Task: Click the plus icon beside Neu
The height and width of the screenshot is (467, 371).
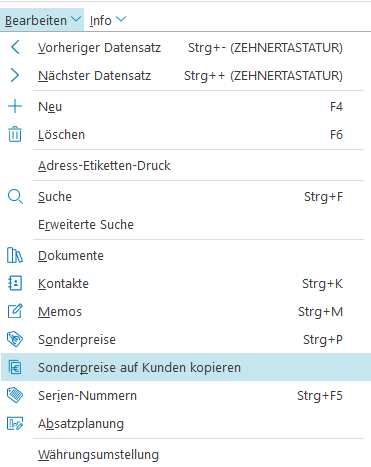Action: [15, 106]
